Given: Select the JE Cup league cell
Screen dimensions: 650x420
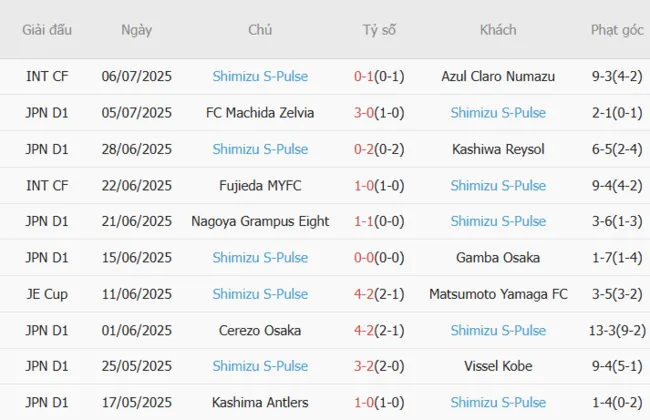Looking at the screenshot, I should click(x=47, y=294).
